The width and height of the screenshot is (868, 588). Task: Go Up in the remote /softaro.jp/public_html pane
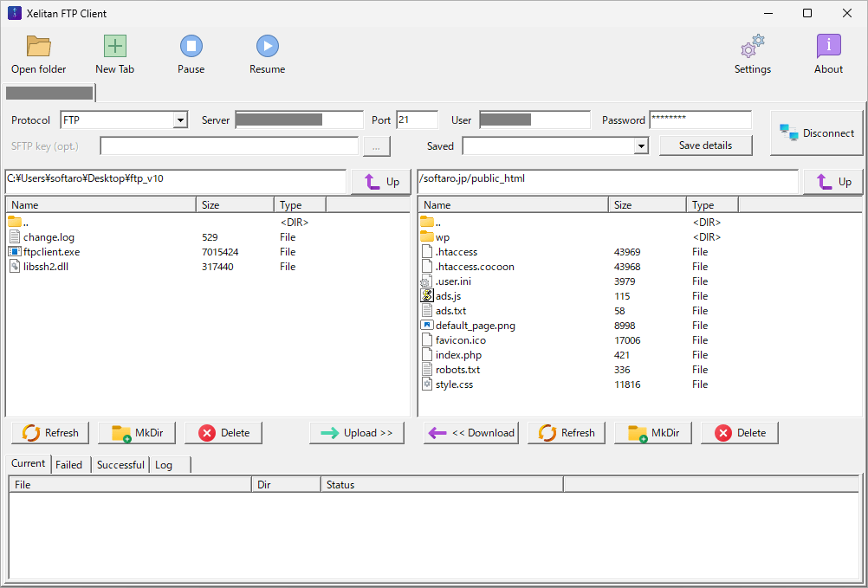833,182
